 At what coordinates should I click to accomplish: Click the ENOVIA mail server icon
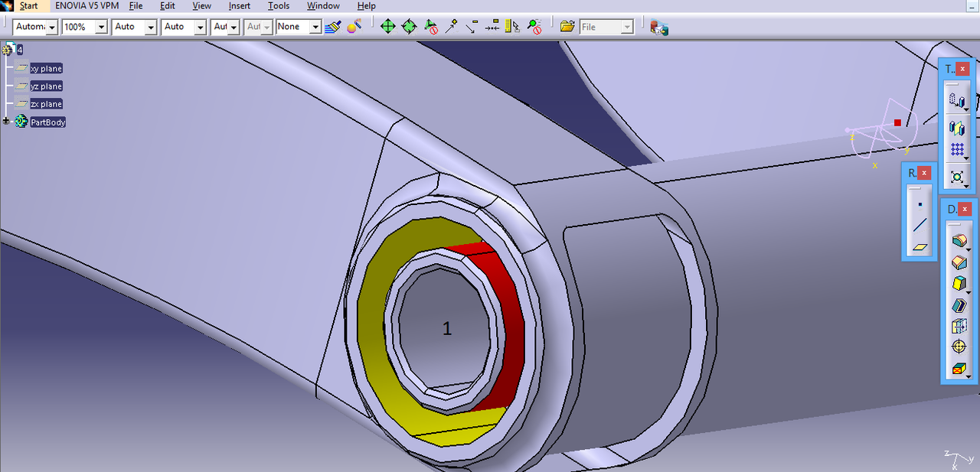(x=659, y=28)
